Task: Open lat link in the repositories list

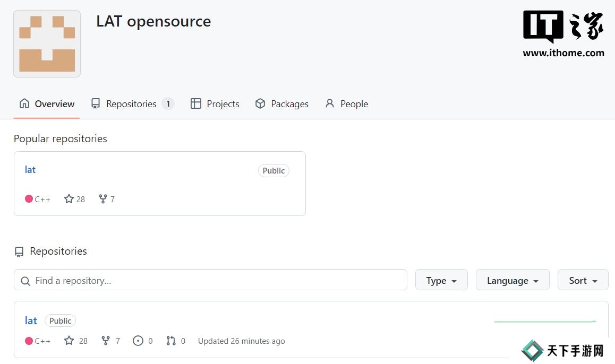Action: click(x=31, y=320)
